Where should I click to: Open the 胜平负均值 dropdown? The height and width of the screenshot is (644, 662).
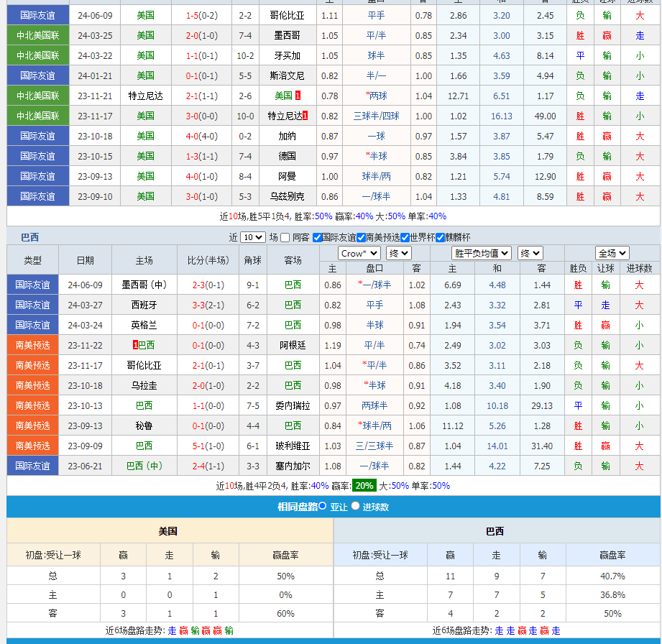click(482, 253)
